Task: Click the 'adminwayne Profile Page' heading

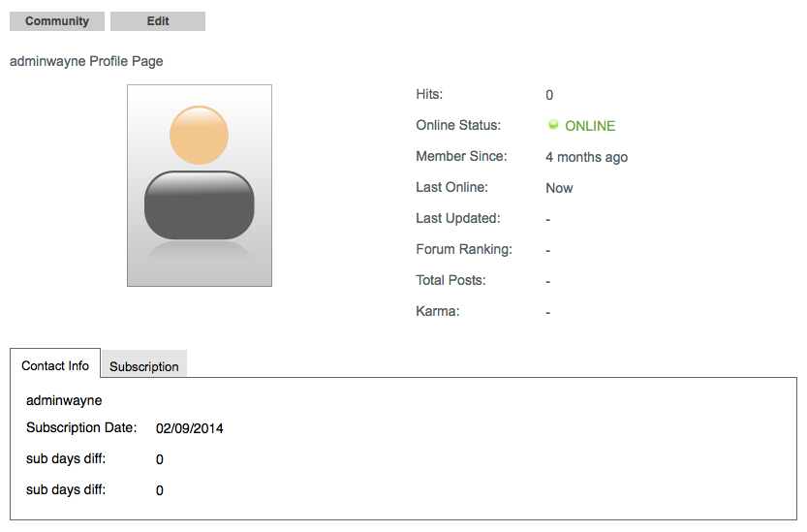Action: [x=86, y=61]
